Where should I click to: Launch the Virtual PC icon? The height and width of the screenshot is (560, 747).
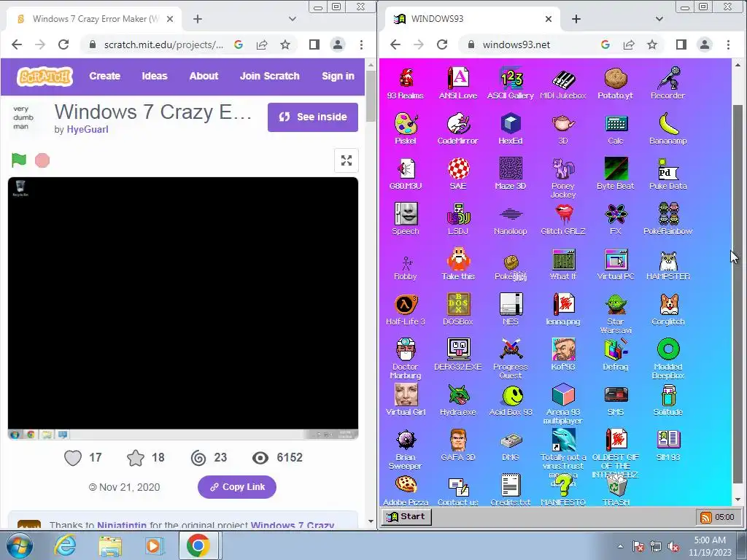(616, 264)
